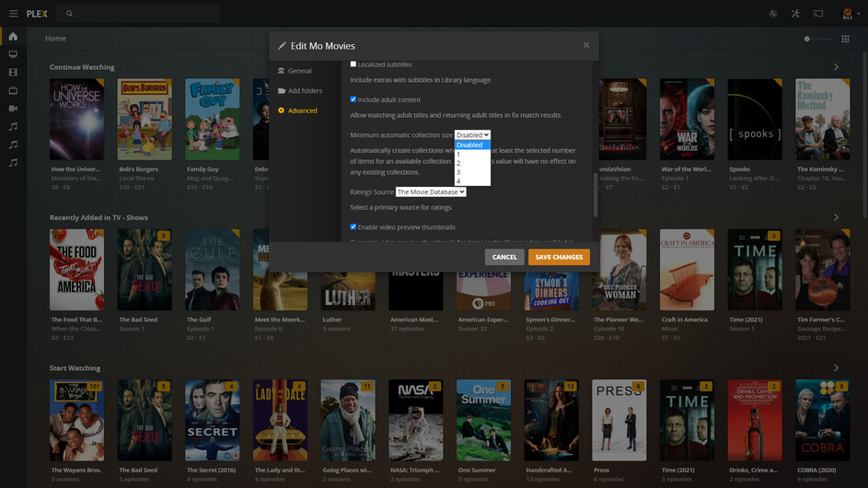The height and width of the screenshot is (488, 868).
Task: Click the Cancel button
Action: coord(504,257)
